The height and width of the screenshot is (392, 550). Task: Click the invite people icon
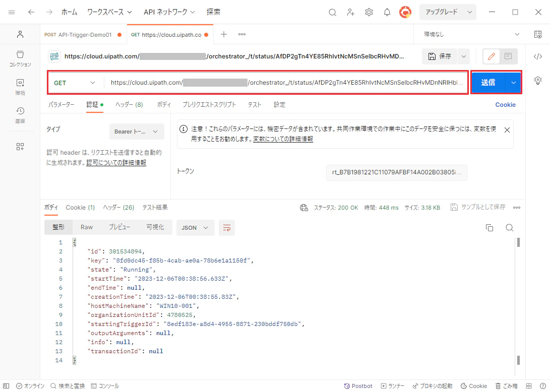350,12
